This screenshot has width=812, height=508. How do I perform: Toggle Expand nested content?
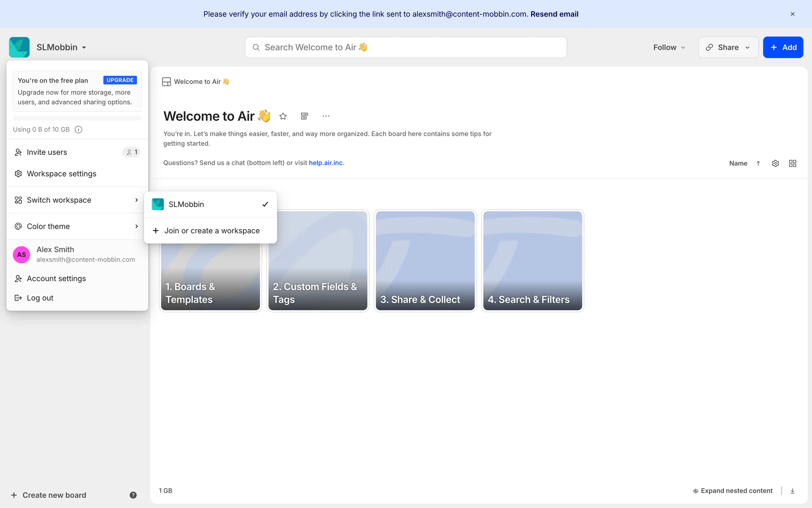[x=732, y=491]
